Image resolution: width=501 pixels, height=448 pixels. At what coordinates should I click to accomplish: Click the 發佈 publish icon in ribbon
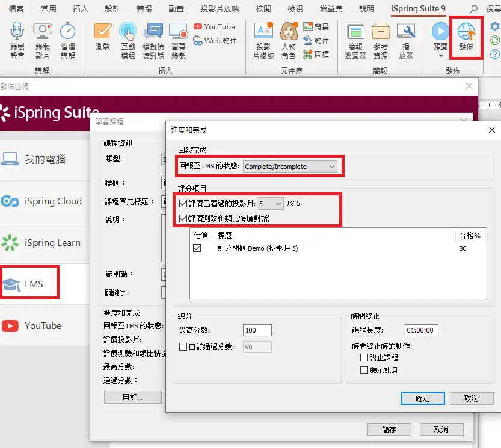(x=466, y=36)
